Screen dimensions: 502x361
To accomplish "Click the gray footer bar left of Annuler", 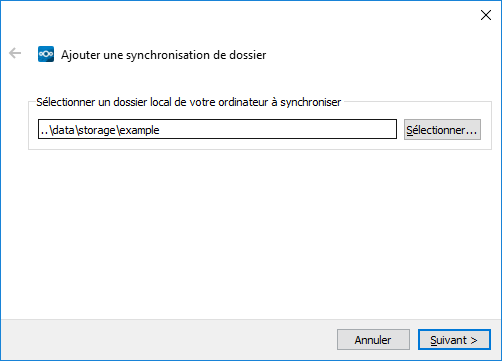I will click(168, 340).
